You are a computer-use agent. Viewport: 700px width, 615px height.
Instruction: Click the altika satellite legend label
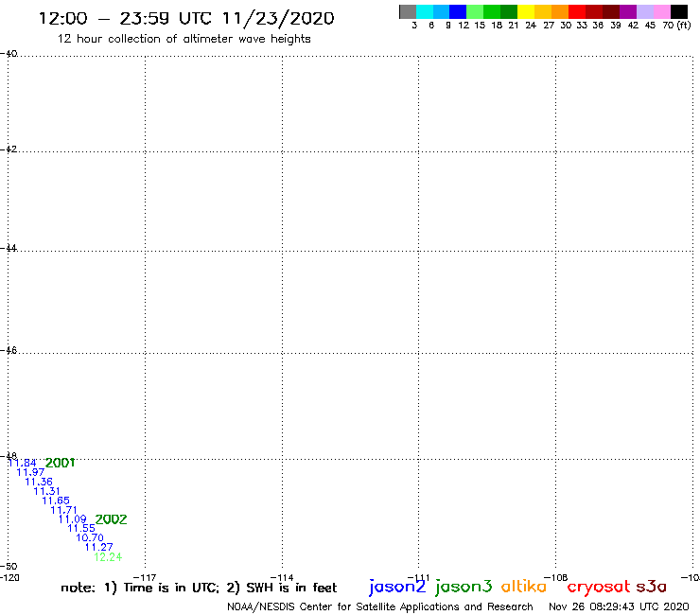click(524, 586)
